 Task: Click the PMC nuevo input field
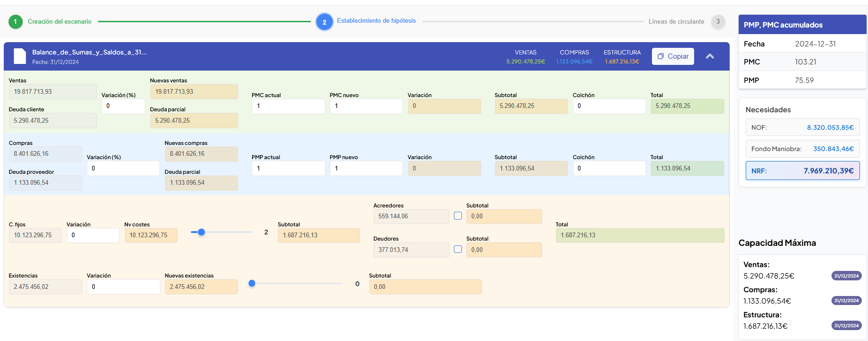pos(366,106)
